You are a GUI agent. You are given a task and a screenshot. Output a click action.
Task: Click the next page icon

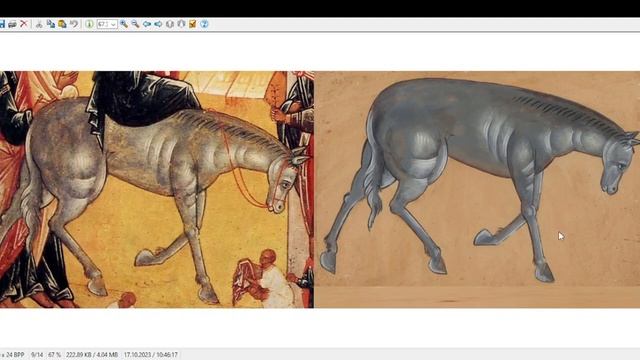tap(181, 24)
